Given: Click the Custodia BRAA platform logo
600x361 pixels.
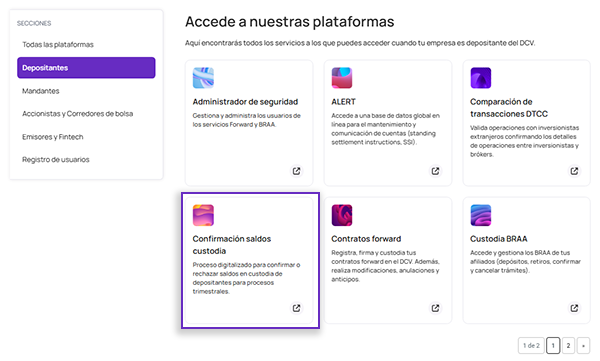Looking at the screenshot, I should (481, 215).
